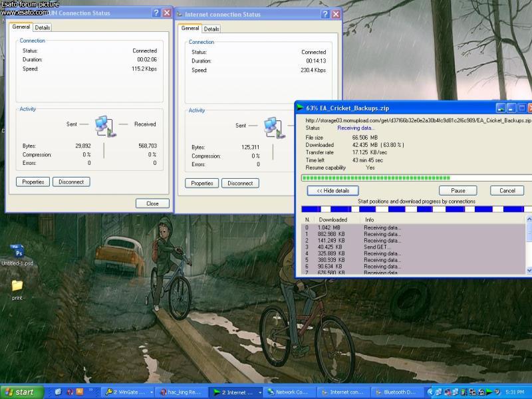
Task: Open dropdown arrow on 2 WinGate taskbar group
Action: click(x=152, y=392)
